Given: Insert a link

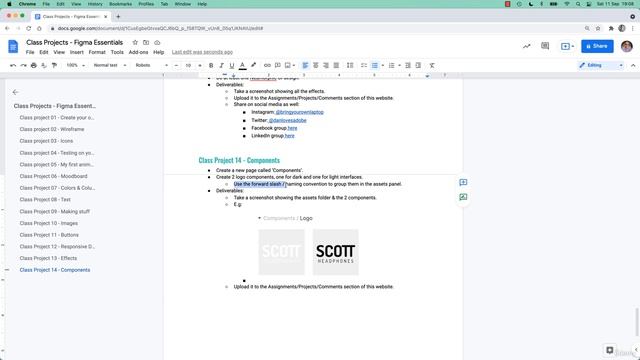Looking at the screenshot, I should 267,65.
